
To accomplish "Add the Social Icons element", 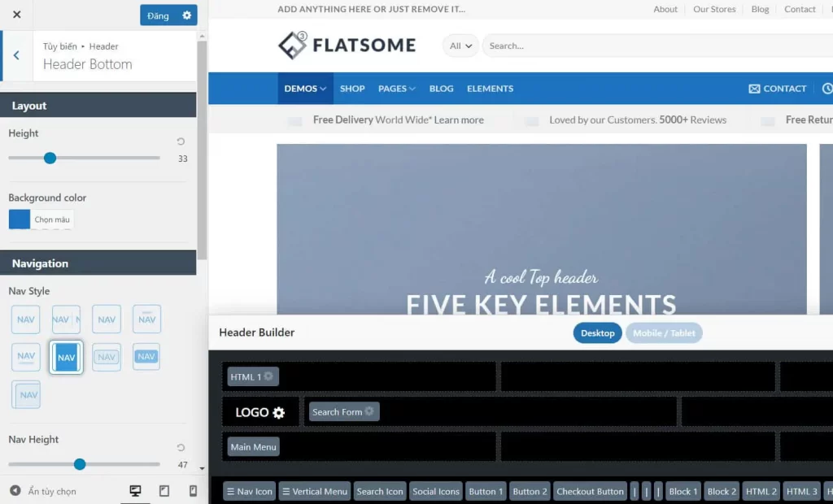I will 435,491.
